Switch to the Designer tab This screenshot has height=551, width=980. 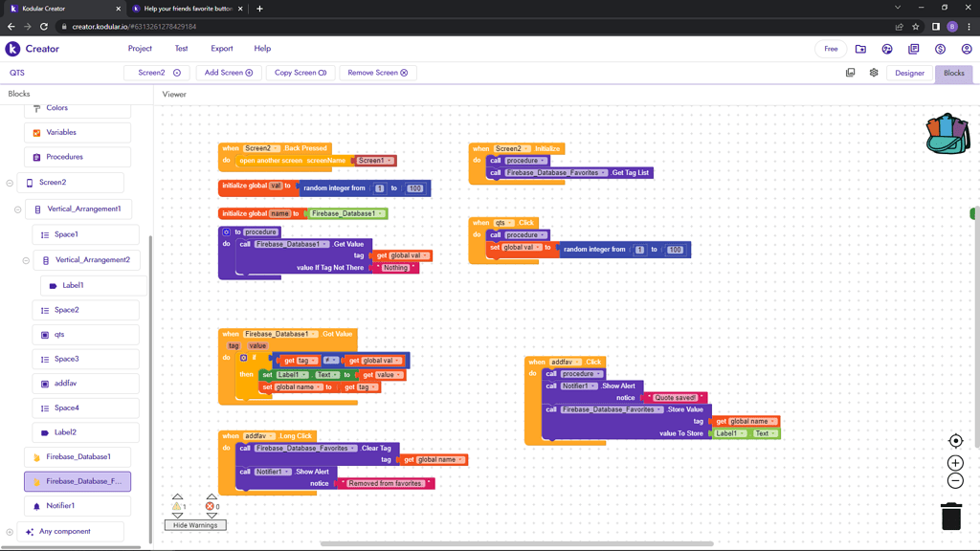point(909,73)
